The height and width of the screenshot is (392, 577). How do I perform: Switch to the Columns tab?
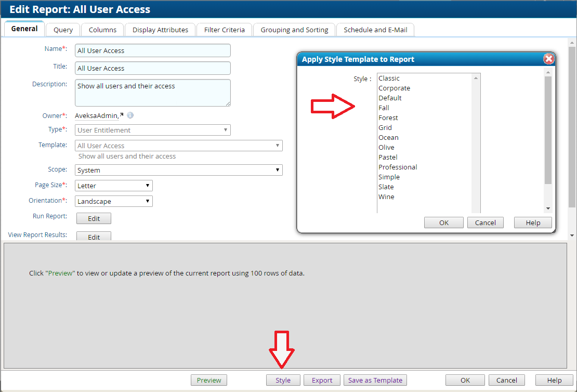pyautogui.click(x=102, y=30)
